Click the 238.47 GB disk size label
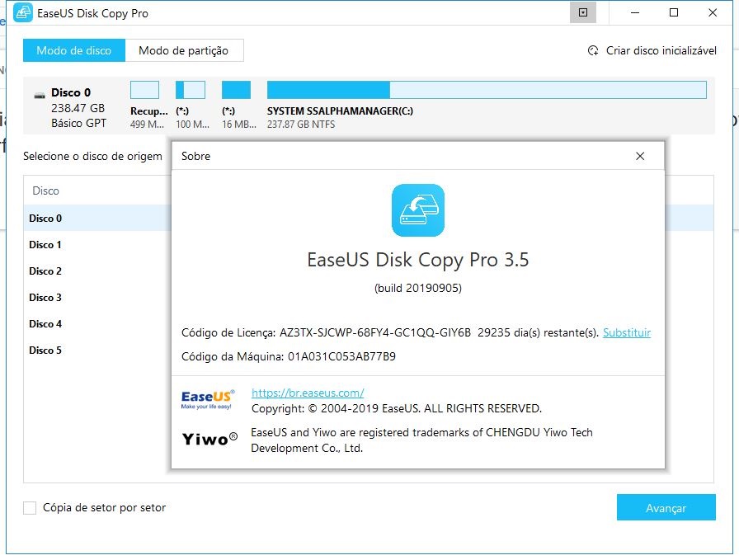 coord(78,108)
